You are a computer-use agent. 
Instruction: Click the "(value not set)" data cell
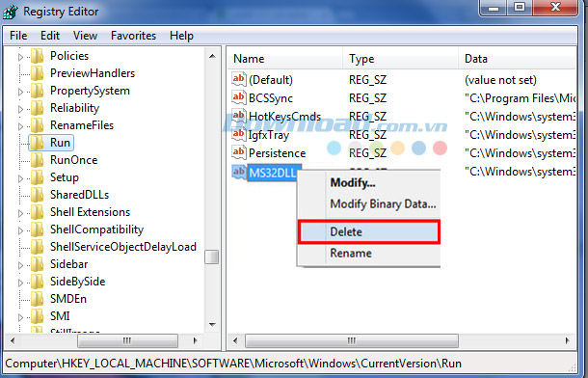coord(500,80)
